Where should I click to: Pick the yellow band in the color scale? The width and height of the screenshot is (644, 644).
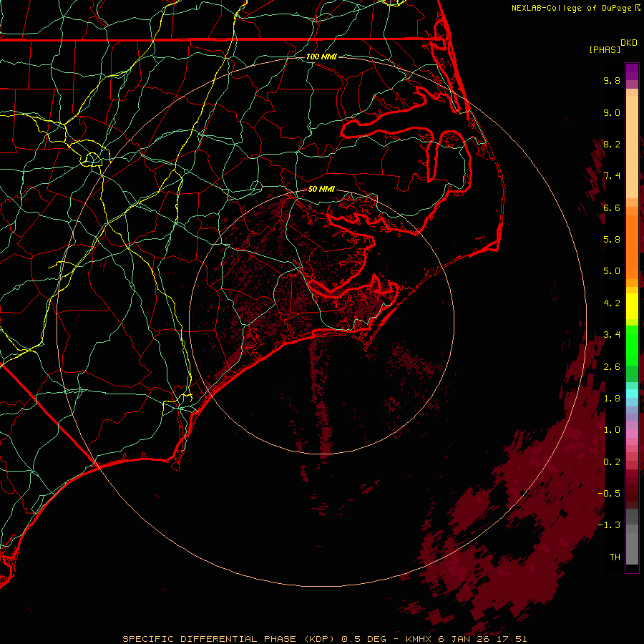click(632, 306)
